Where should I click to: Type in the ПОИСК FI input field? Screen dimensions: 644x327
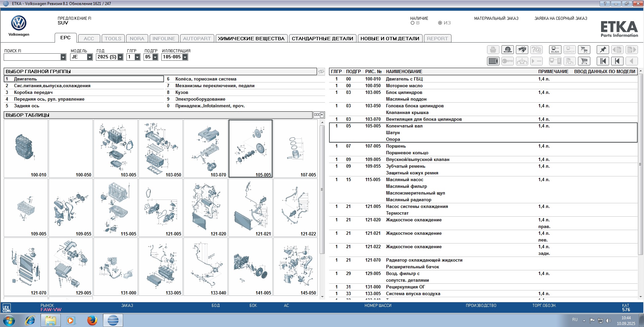32,57
